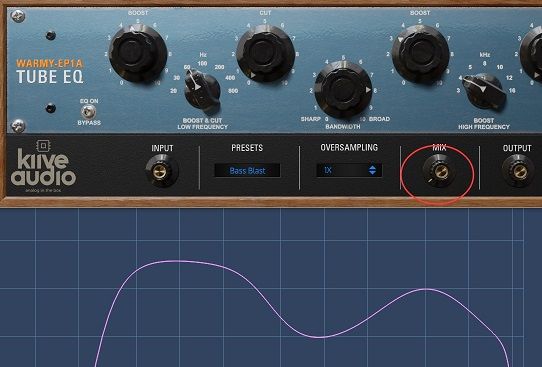This screenshot has width=542, height=367.
Task: Click the MIX knob circled in red
Action: [x=440, y=171]
